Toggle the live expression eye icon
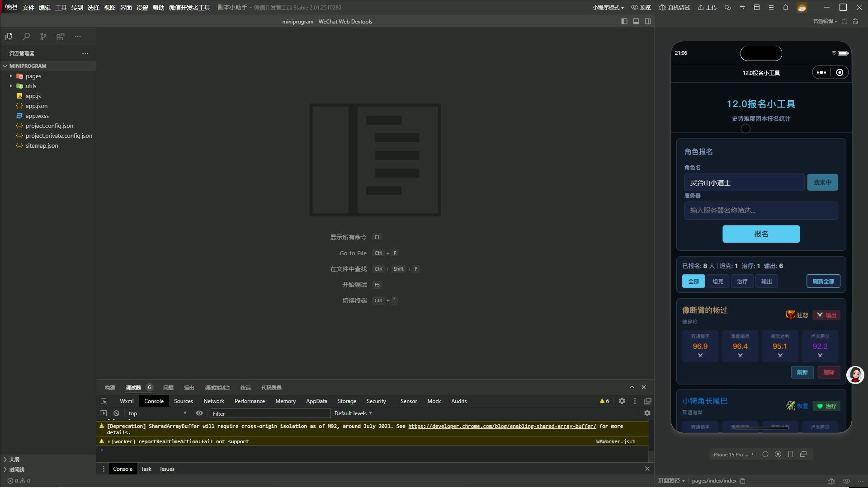This screenshot has height=488, width=868. (x=199, y=413)
